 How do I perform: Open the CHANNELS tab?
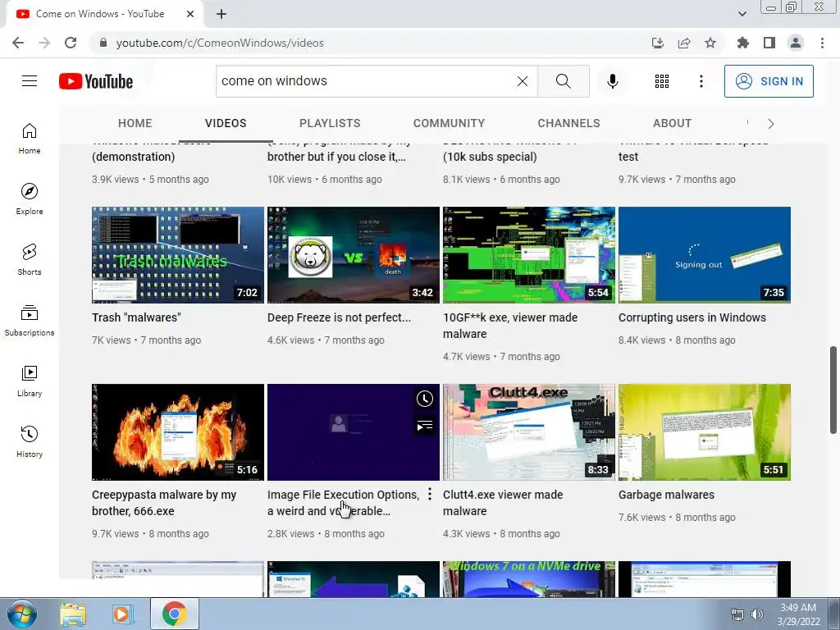[x=569, y=123]
